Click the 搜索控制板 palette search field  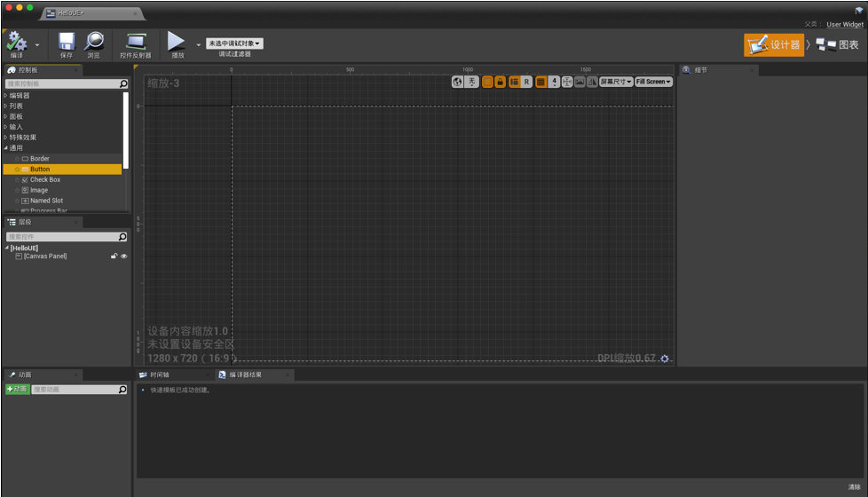click(67, 83)
